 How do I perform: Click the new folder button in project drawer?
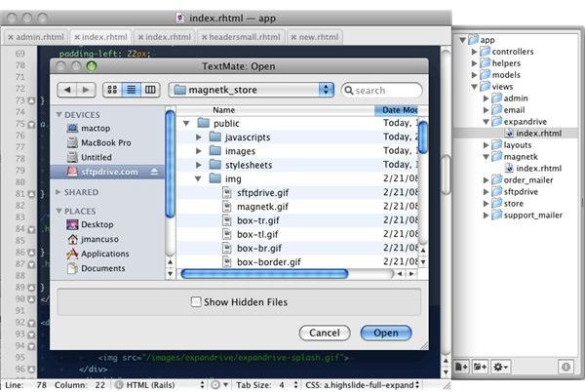pyautogui.click(x=480, y=367)
